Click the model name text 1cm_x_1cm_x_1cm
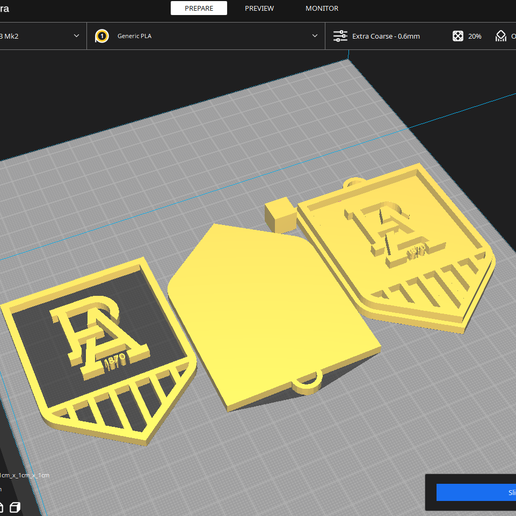The image size is (516, 516). pyautogui.click(x=25, y=475)
